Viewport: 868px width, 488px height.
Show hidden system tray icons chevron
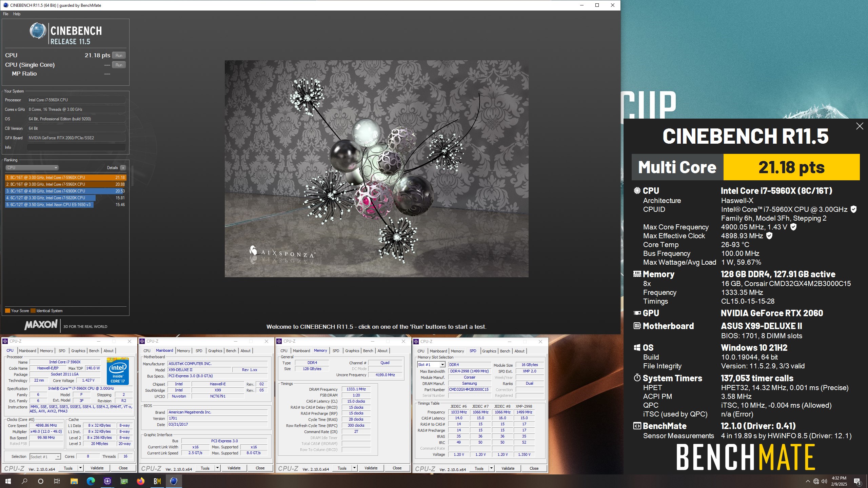tap(808, 481)
